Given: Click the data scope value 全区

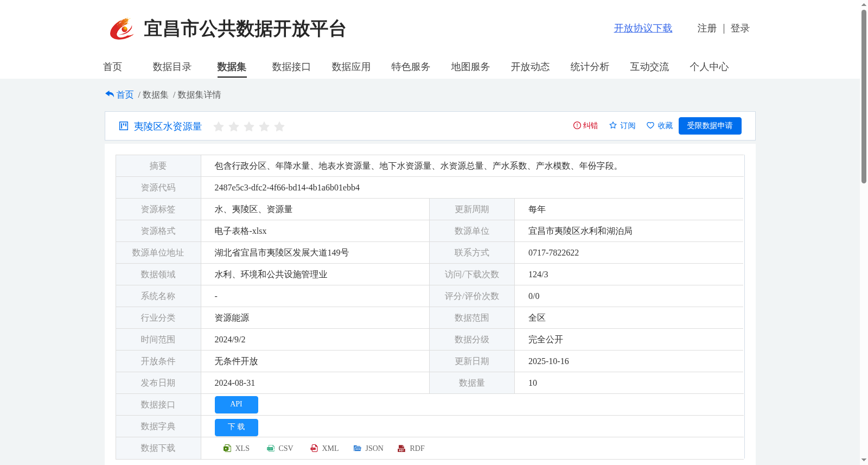Looking at the screenshot, I should (537, 318).
